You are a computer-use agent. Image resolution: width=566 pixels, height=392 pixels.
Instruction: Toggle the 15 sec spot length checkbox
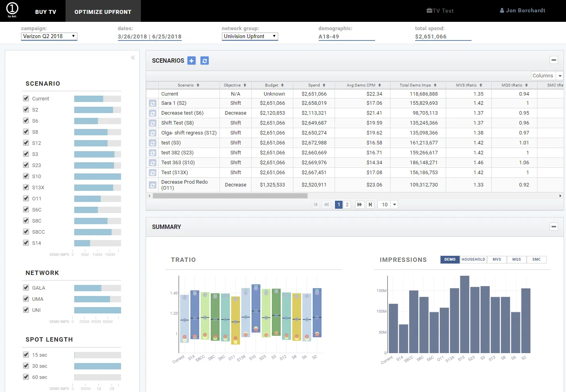(26, 355)
